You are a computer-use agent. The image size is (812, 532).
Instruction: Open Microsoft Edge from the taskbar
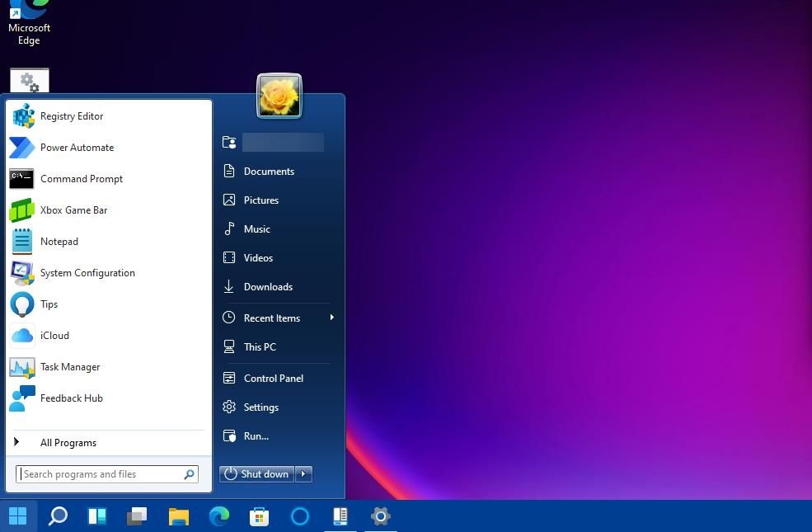pyautogui.click(x=218, y=516)
